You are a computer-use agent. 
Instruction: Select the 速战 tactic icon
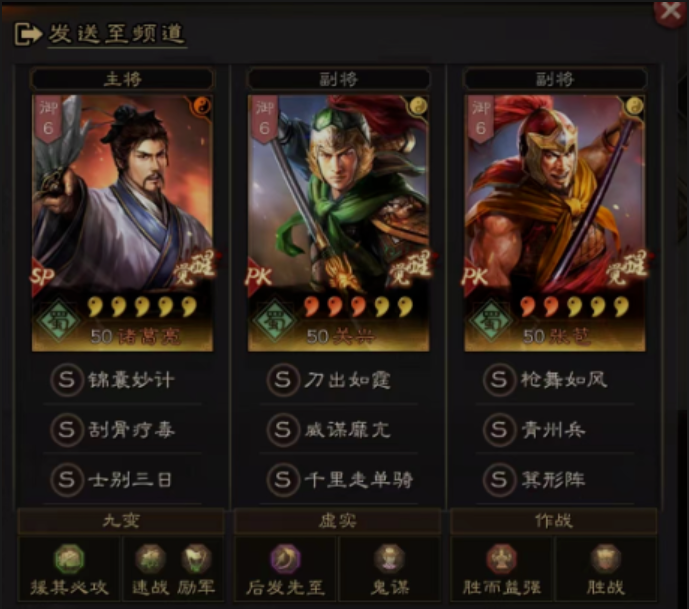150,558
